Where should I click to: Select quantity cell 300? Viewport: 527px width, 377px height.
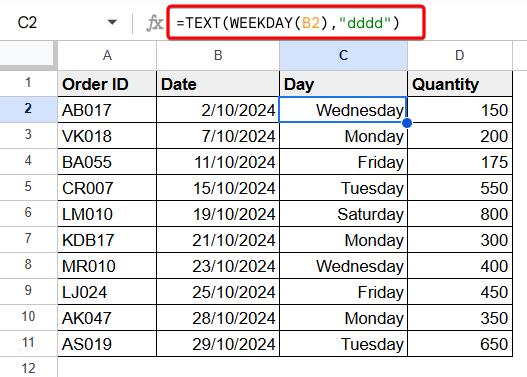tap(460, 240)
